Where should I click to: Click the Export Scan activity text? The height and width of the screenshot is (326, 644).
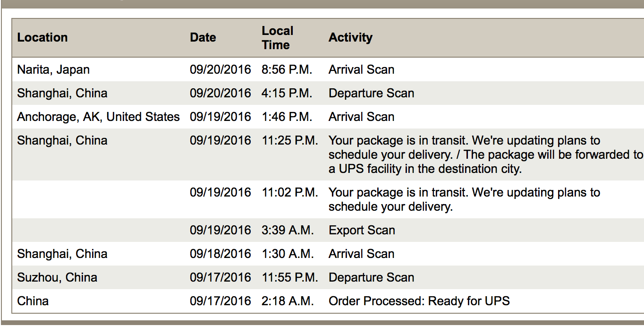pyautogui.click(x=362, y=231)
